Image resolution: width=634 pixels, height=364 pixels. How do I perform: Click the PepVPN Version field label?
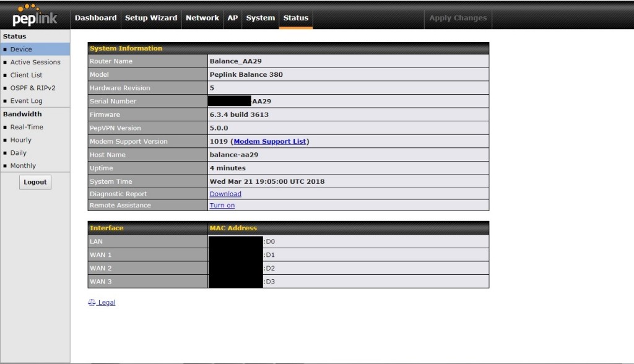pyautogui.click(x=115, y=128)
